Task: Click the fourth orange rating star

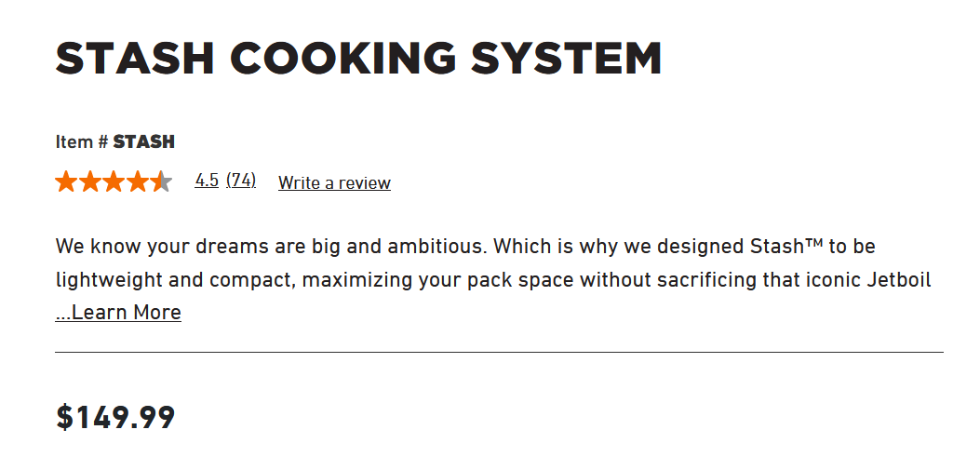Action: click(x=138, y=181)
